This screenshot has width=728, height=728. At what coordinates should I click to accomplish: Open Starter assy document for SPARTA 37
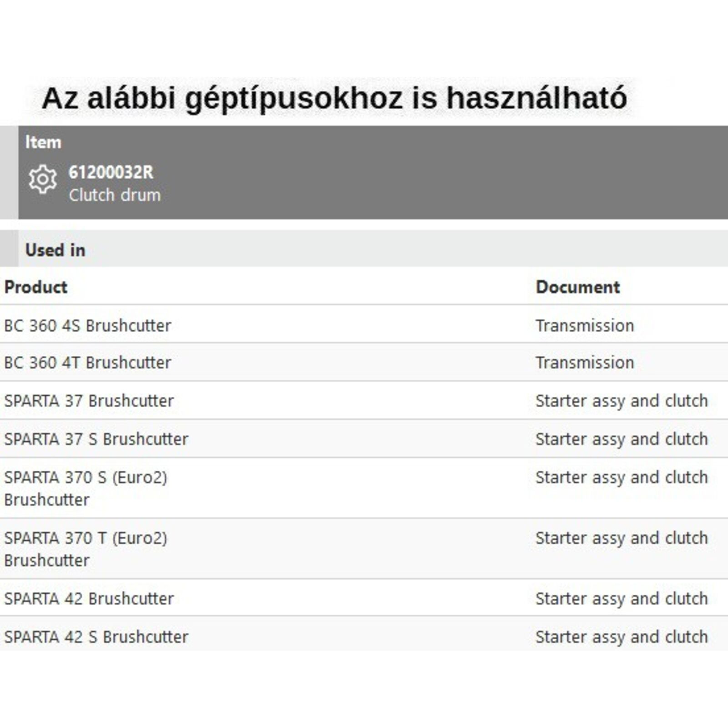[x=622, y=401]
